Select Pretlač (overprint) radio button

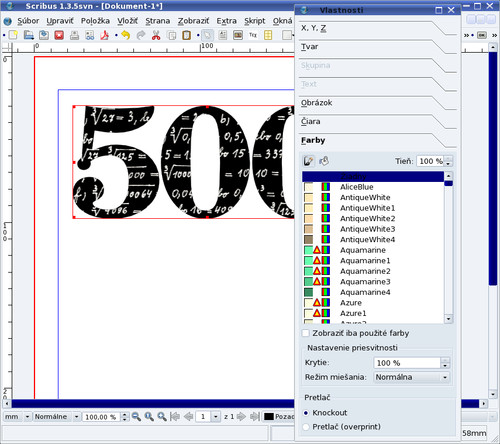pyautogui.click(x=306, y=427)
